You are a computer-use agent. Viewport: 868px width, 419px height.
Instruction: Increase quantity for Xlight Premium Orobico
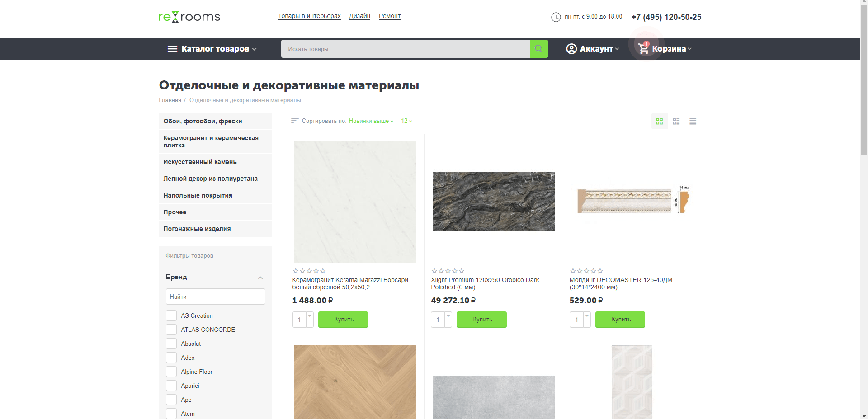point(448,316)
